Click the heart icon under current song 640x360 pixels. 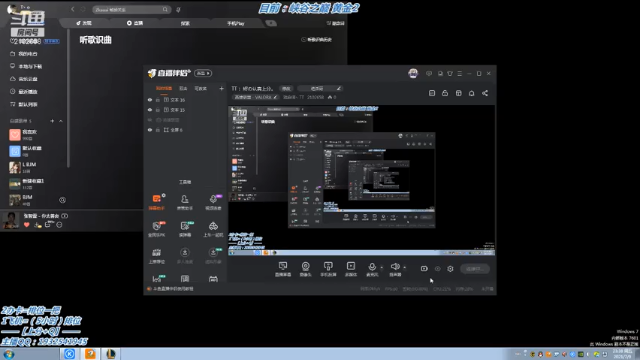[27, 224]
